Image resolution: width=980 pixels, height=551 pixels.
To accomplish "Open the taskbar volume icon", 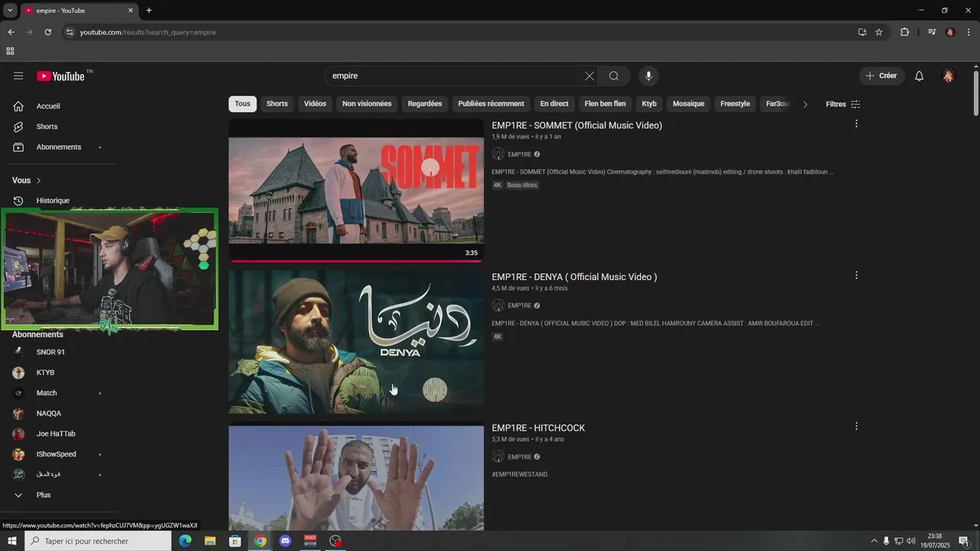I will (x=911, y=541).
